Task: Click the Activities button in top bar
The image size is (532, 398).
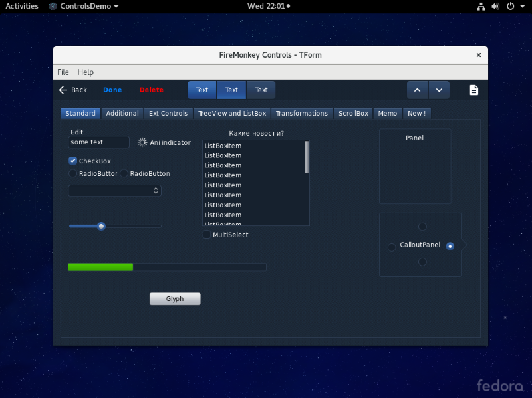Action: pos(22,6)
